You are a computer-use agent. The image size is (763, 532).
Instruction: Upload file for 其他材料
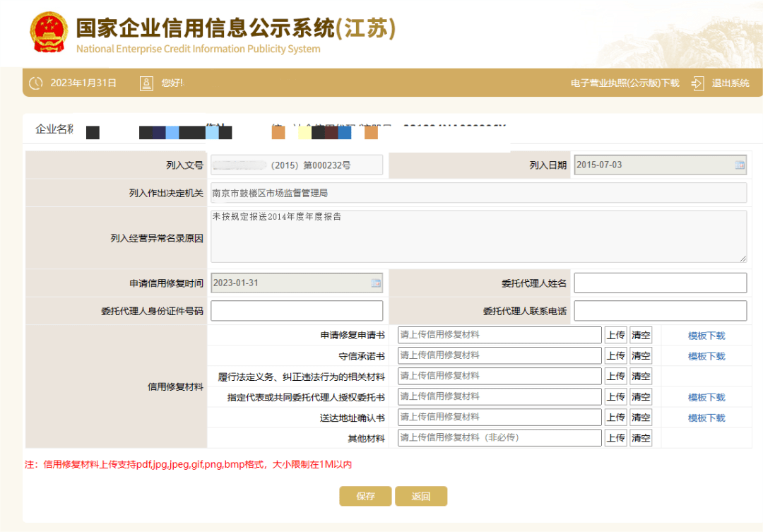pos(615,437)
